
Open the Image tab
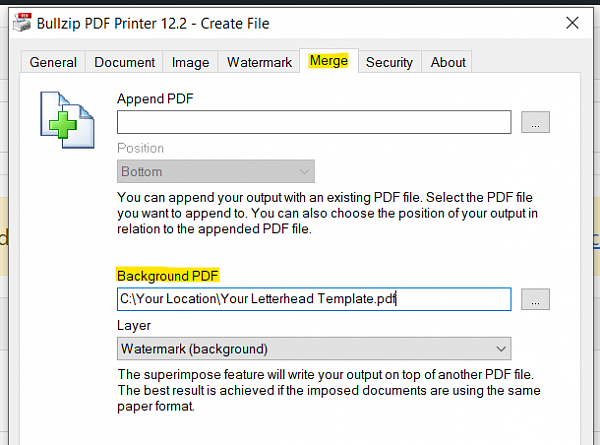coord(190,62)
